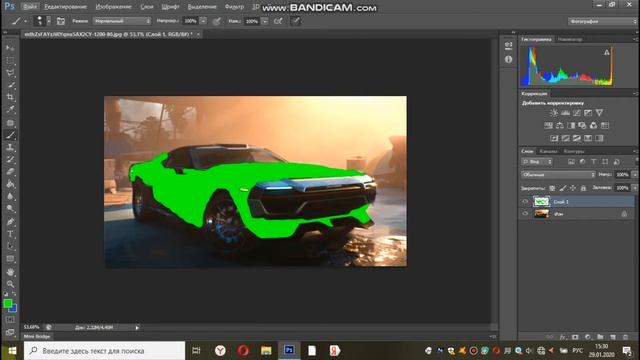
Task: Open layer fill dropdown arrow
Action: coord(634,188)
